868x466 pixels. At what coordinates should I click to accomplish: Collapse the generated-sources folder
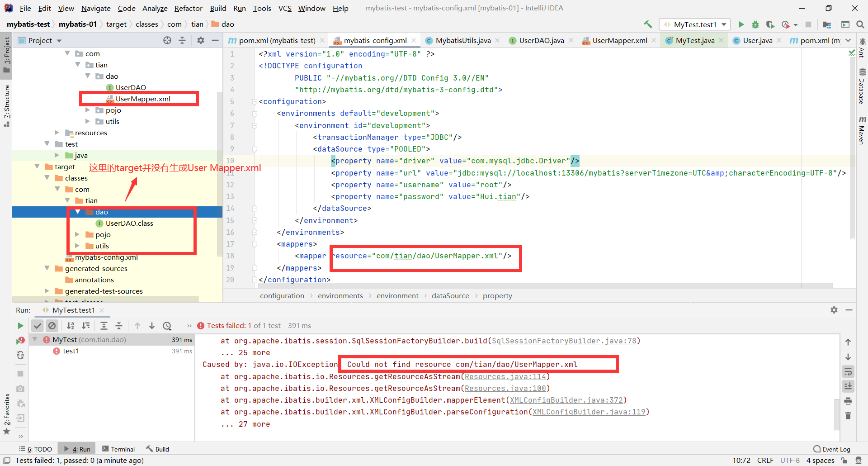(47, 268)
